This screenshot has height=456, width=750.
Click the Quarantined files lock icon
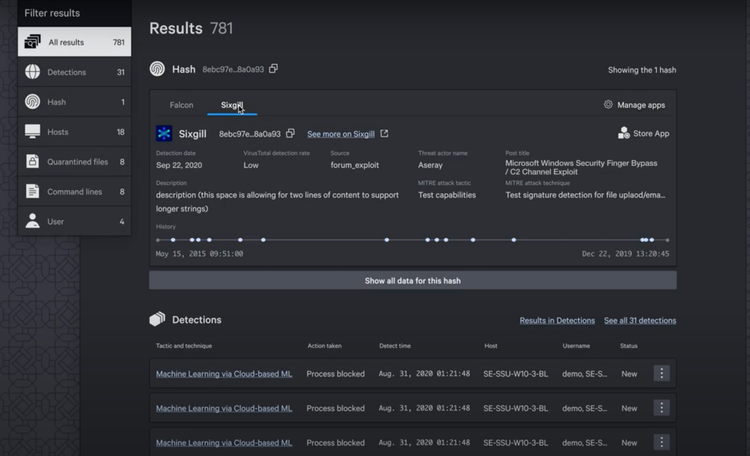pos(32,162)
